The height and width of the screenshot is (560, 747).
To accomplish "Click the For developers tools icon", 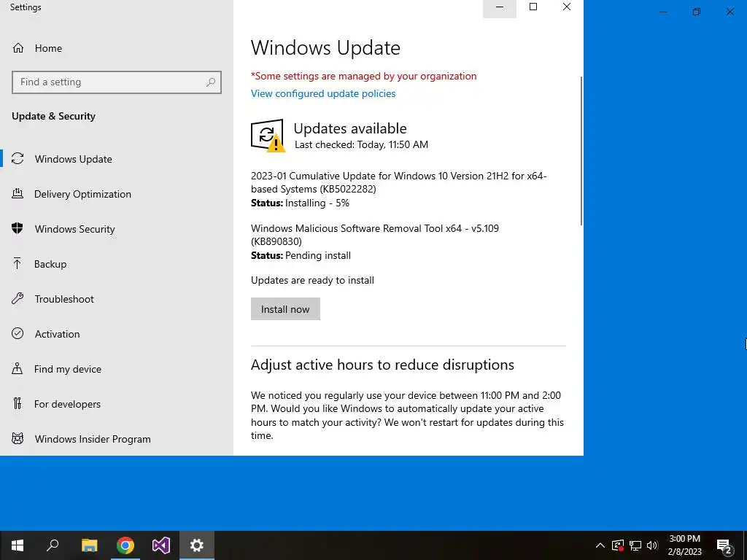I will (x=18, y=403).
